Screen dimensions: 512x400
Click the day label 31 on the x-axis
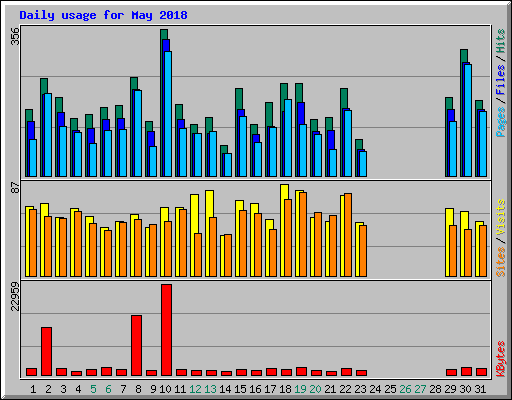pyautogui.click(x=480, y=389)
